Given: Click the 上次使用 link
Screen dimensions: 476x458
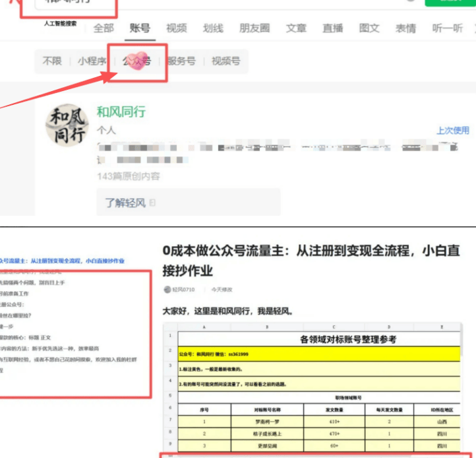Looking at the screenshot, I should point(452,130).
